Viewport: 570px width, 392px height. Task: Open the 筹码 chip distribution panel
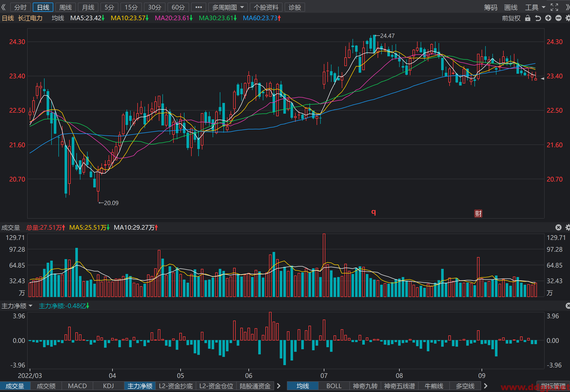coord(491,7)
